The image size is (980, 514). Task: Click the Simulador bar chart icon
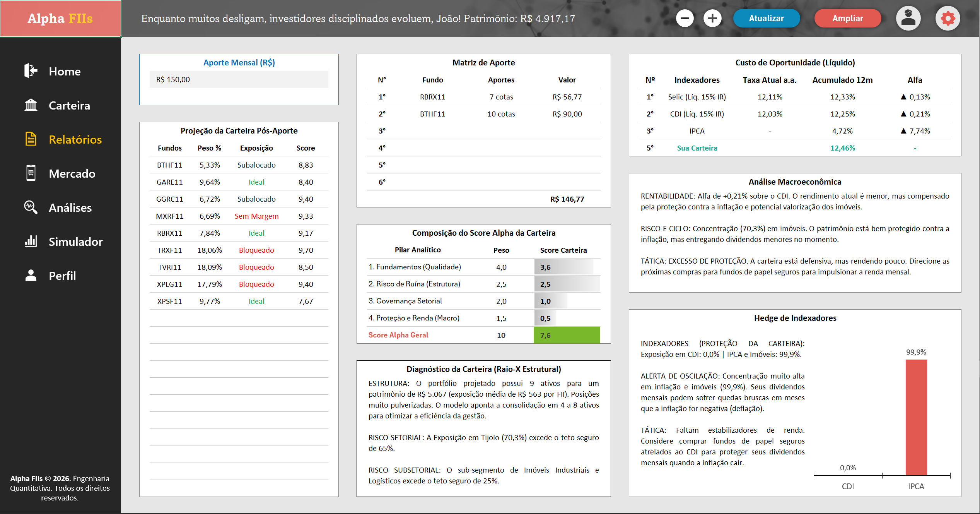31,241
